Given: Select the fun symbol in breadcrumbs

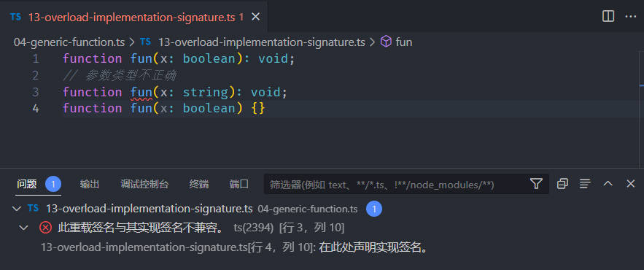Looking at the screenshot, I should [x=396, y=42].
